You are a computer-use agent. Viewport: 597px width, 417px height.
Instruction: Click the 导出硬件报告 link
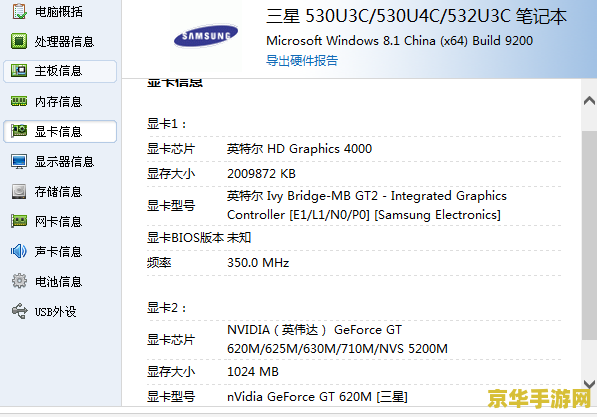click(302, 61)
